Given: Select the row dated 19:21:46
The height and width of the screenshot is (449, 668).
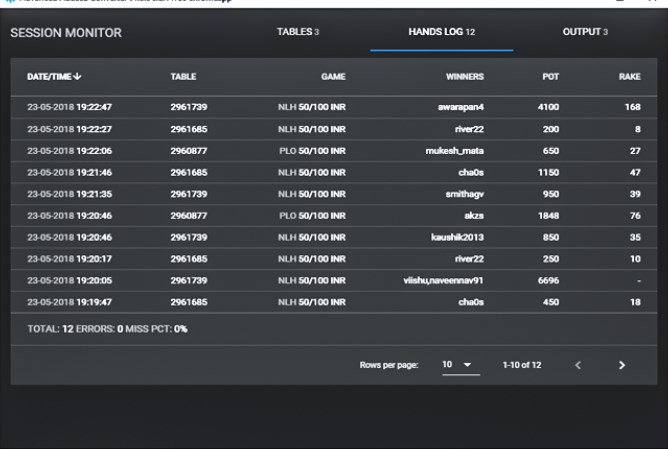Looking at the screenshot, I should click(334, 173).
